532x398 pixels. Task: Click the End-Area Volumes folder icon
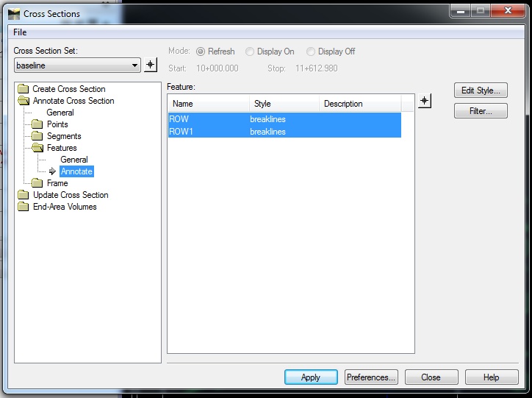coord(23,207)
